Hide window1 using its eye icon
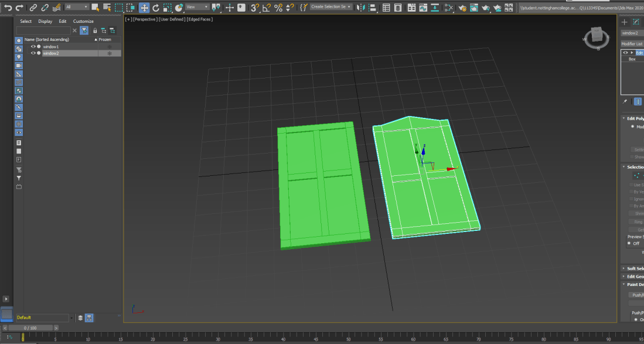 point(33,46)
